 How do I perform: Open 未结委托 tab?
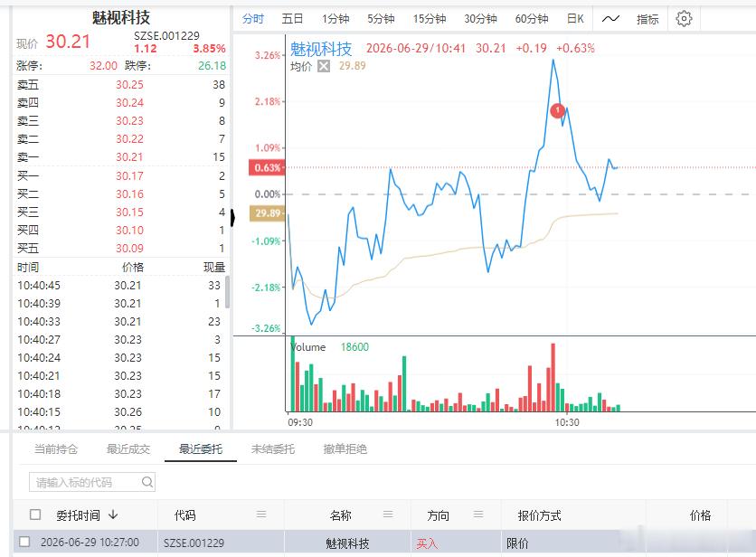[x=273, y=449]
